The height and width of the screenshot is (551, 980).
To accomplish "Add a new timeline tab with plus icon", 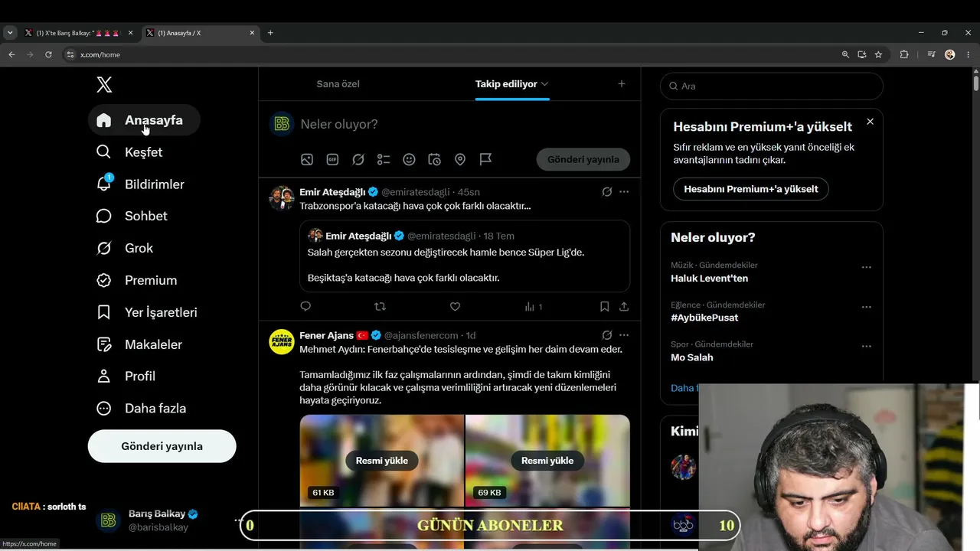I will [622, 84].
